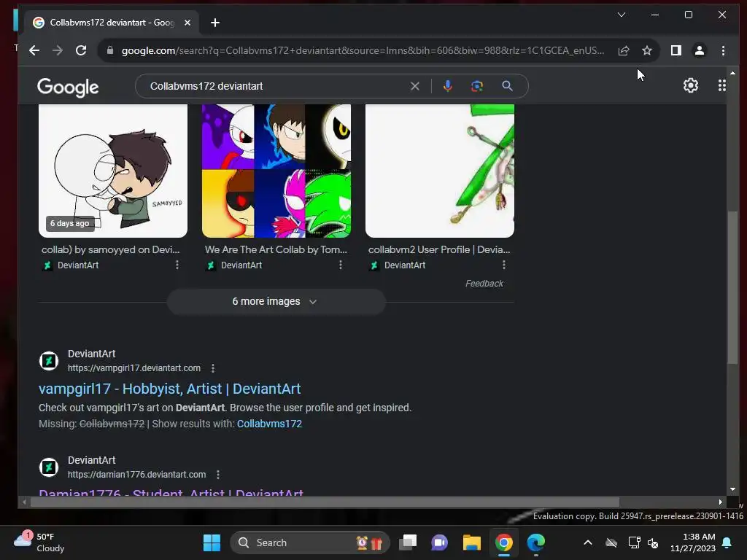Close the Collabvms172 deviantart tab
The image size is (747, 560).
tap(187, 23)
